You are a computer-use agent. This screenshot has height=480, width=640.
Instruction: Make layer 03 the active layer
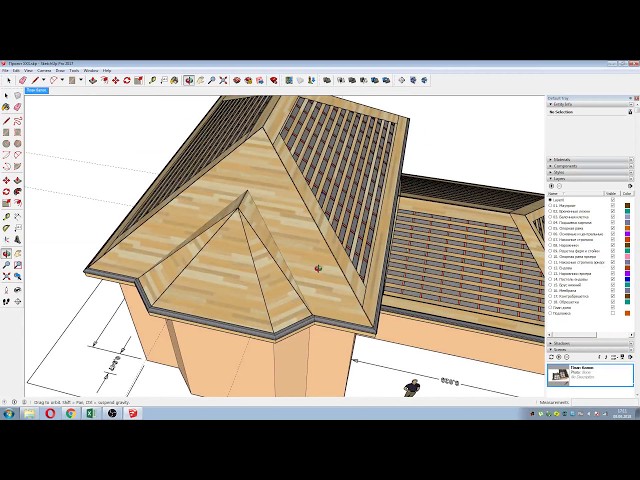pyautogui.click(x=550, y=217)
